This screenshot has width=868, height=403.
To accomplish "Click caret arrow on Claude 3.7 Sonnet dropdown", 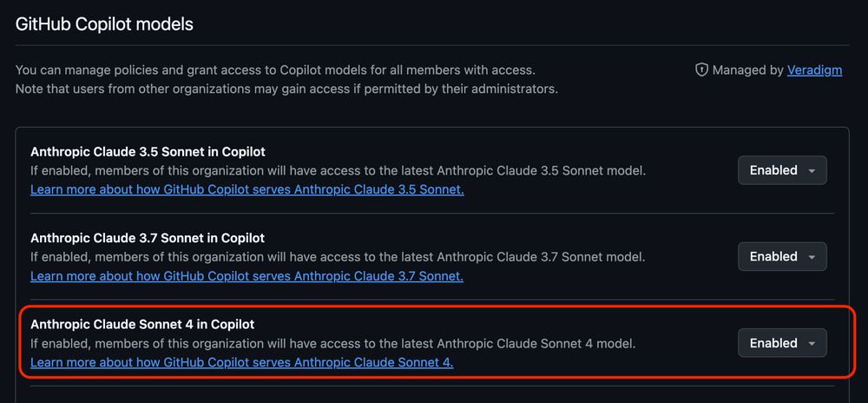I will (x=812, y=257).
